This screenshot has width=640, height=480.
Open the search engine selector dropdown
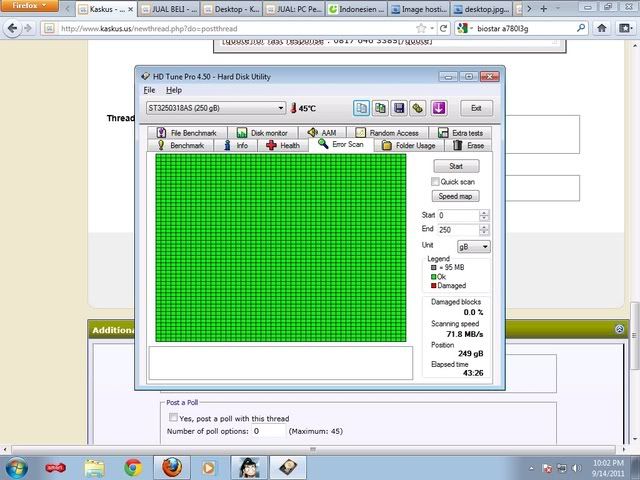coord(465,28)
